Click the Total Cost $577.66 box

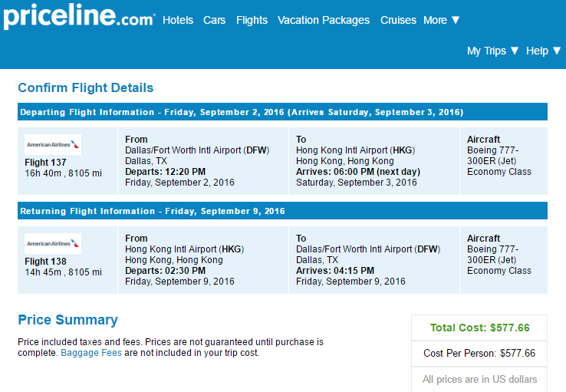point(479,328)
